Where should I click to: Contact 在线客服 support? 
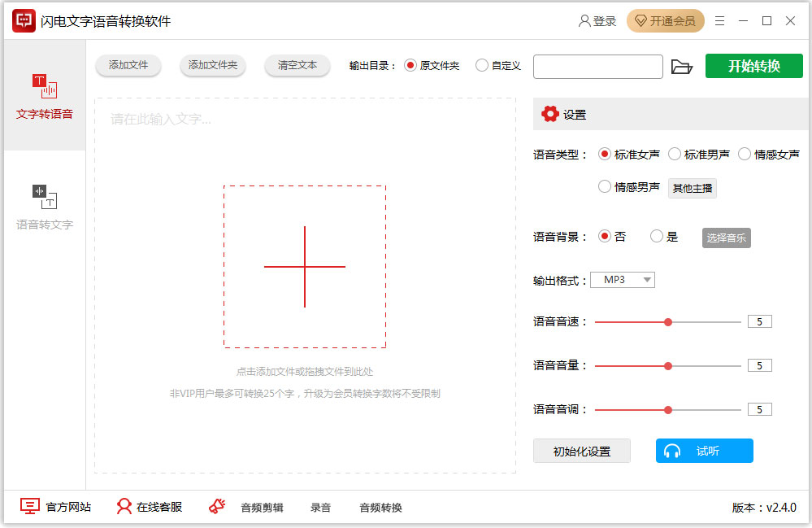[x=149, y=507]
